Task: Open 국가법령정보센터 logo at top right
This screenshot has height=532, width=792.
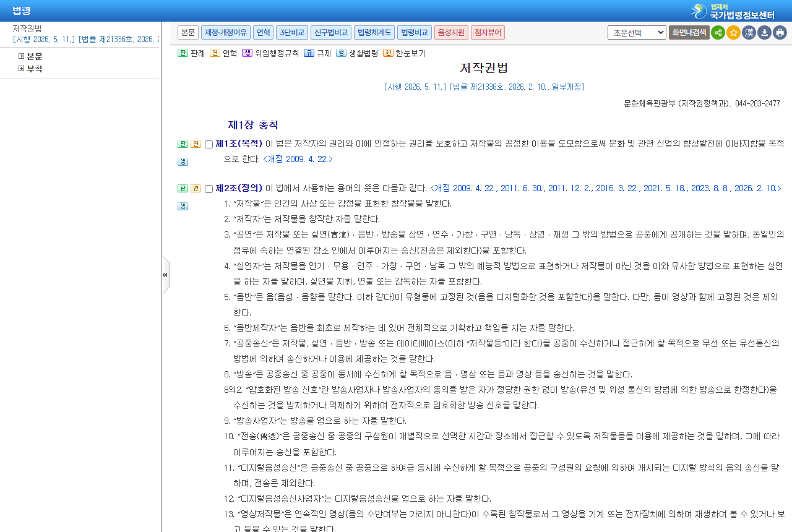Action: point(733,11)
